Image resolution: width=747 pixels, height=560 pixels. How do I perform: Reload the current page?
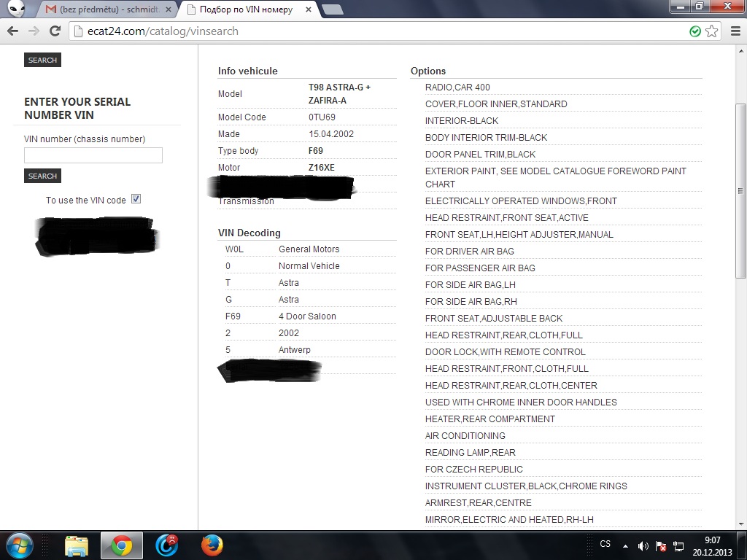(55, 31)
